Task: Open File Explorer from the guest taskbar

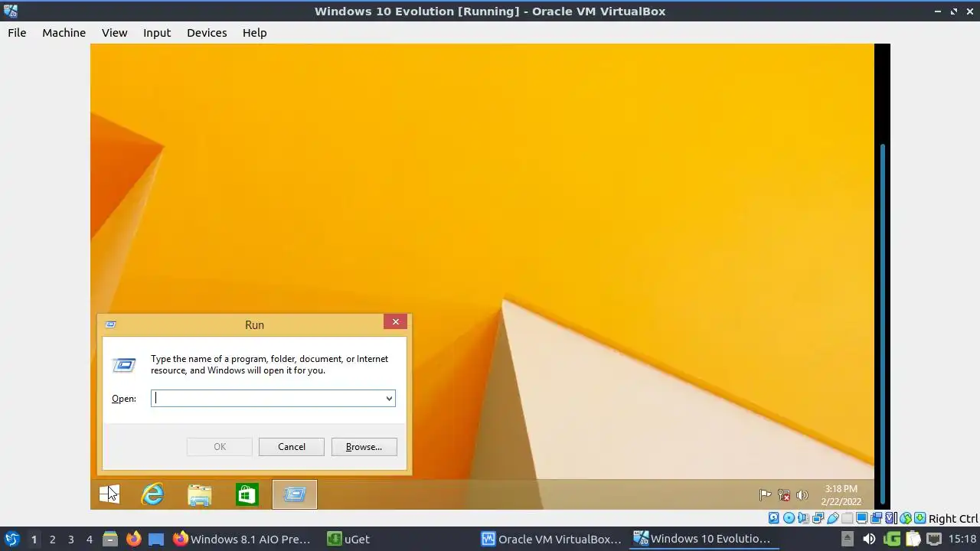Action: coord(200,494)
